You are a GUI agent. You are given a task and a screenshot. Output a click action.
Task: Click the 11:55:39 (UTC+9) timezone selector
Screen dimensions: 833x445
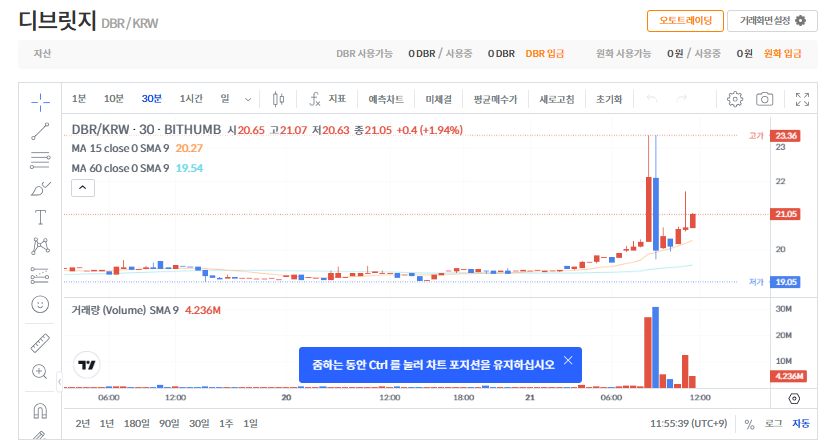688,424
